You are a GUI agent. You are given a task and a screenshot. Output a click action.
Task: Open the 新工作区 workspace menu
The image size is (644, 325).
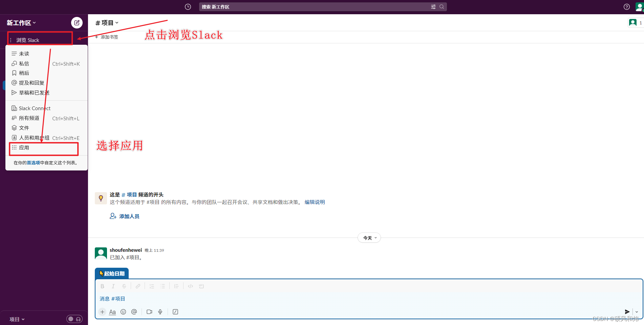[x=21, y=23]
